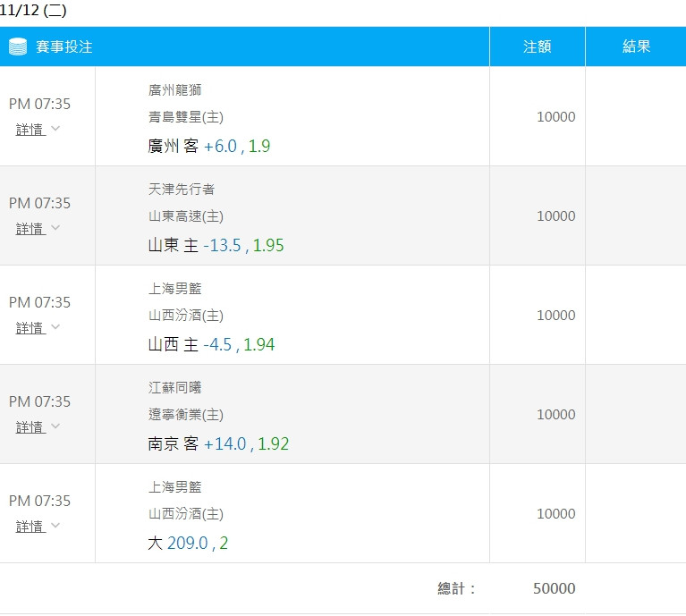Click the 注額 column header
686x616 pixels.
538,46
